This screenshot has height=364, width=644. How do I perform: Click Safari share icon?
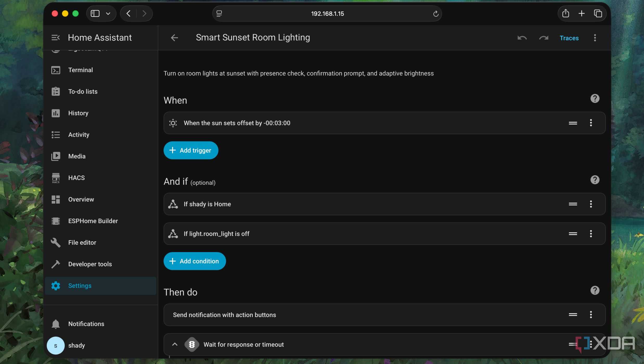point(565,13)
